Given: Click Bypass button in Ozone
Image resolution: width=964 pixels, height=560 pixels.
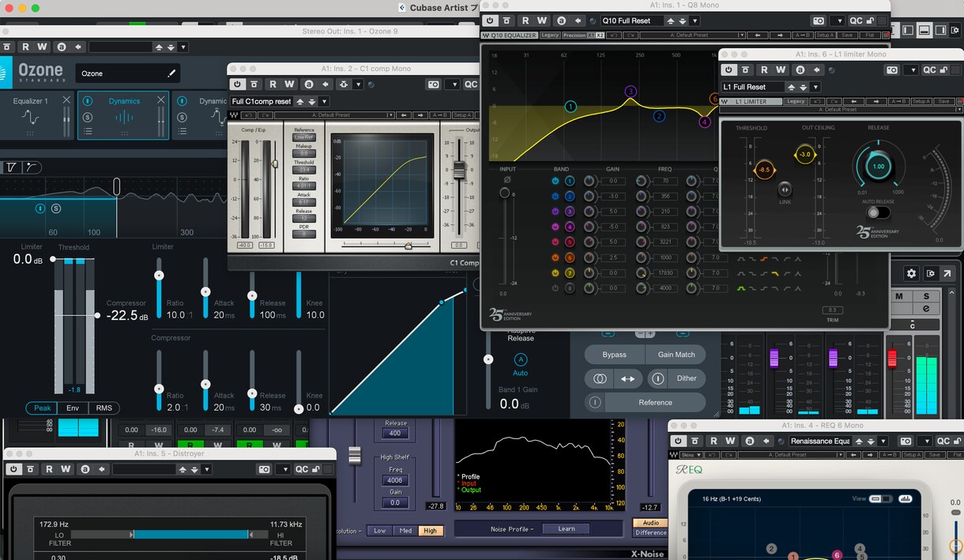Looking at the screenshot, I should click(x=615, y=355).
